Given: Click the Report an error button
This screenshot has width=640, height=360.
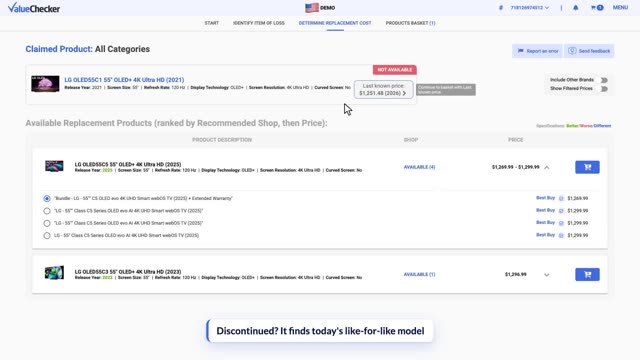Looking at the screenshot, I should [537, 51].
